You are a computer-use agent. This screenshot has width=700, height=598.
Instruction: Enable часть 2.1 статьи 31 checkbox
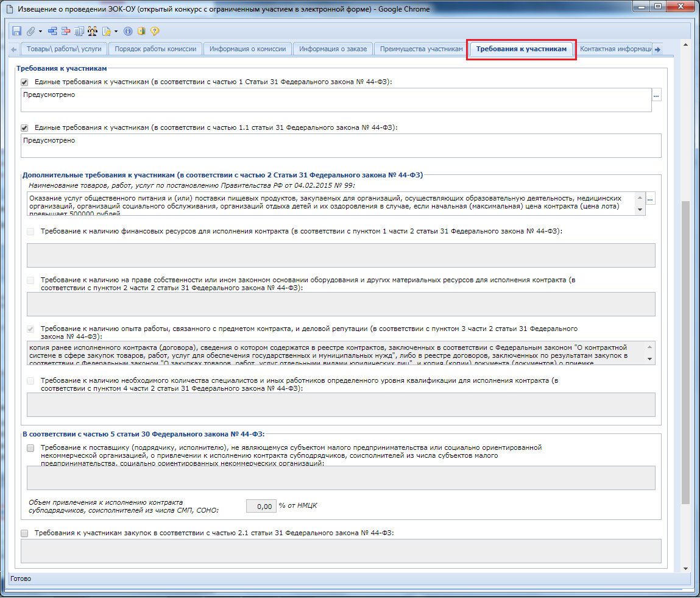point(24,533)
